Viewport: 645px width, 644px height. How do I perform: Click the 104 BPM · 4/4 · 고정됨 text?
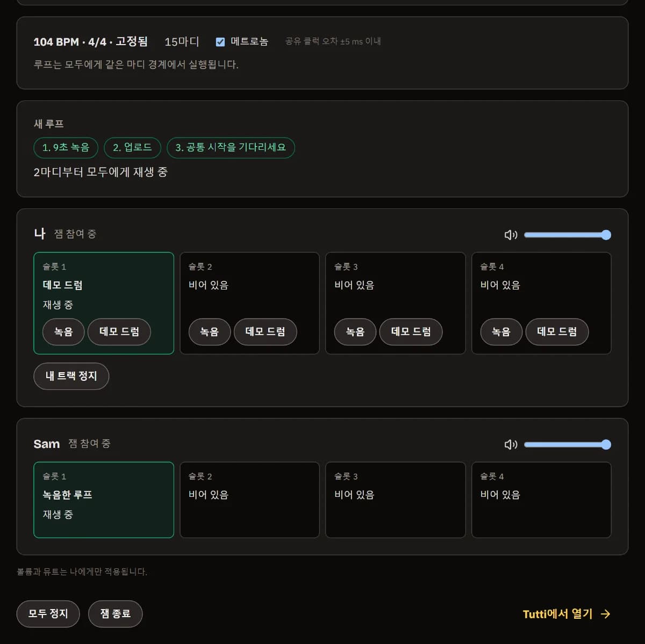click(x=90, y=42)
